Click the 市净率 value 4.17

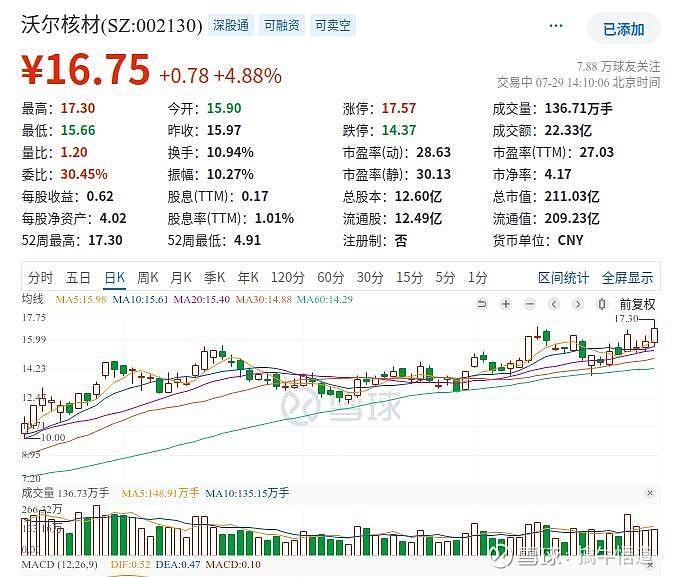558,174
